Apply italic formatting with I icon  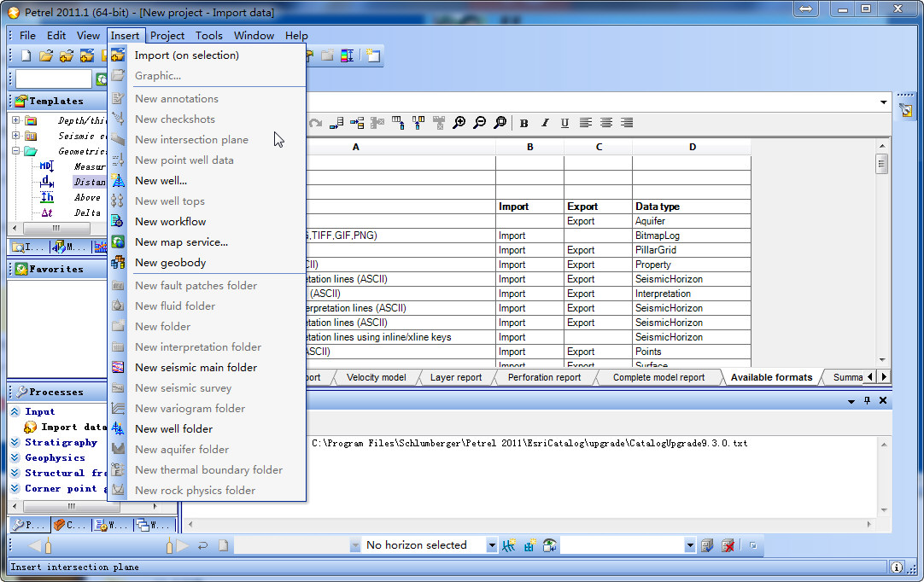tap(545, 123)
